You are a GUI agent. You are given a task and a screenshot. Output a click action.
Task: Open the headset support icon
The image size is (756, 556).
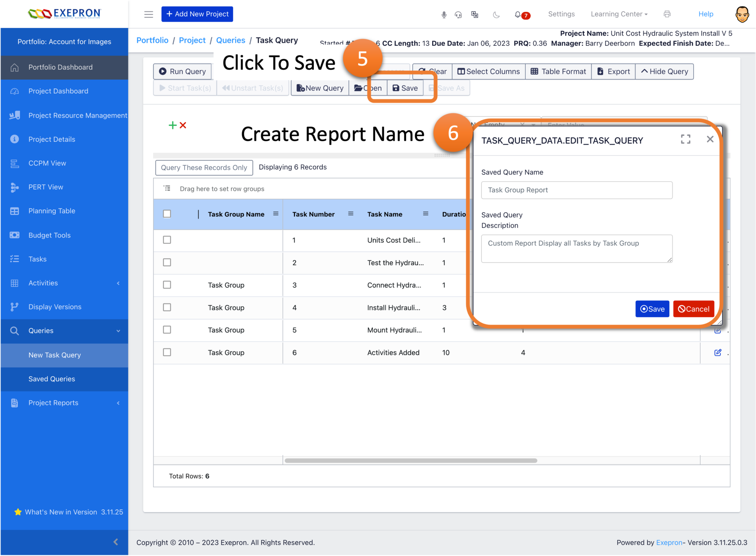[458, 14]
